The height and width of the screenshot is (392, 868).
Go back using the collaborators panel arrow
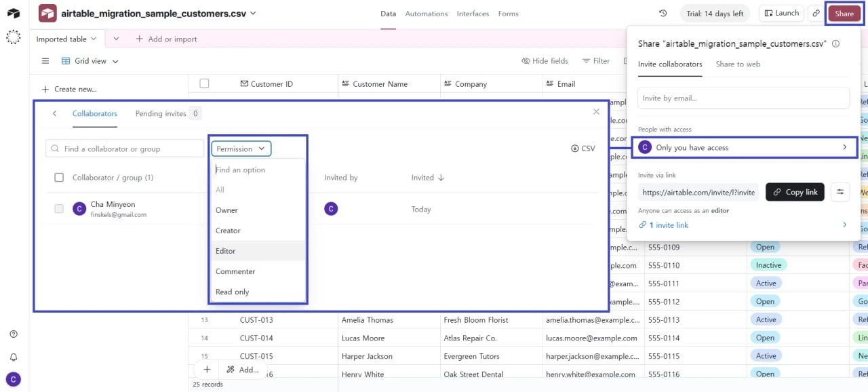(54, 113)
